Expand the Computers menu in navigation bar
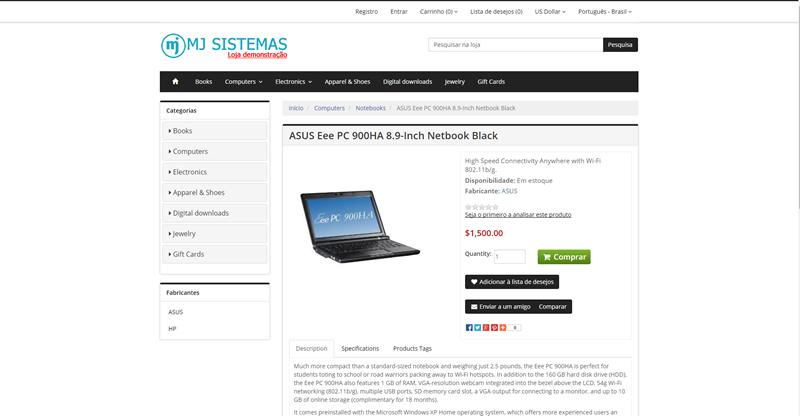Screen dimensions: 800x416 [243, 82]
